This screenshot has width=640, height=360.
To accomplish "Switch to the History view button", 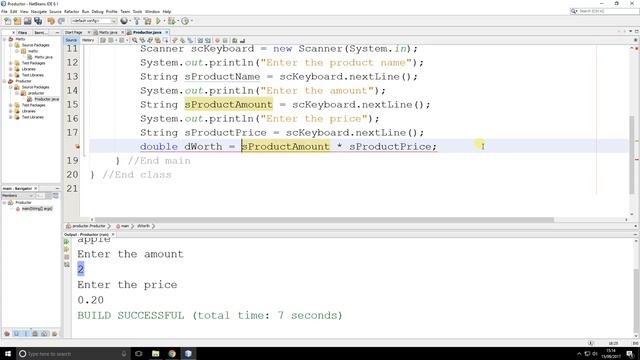I will [x=88, y=40].
